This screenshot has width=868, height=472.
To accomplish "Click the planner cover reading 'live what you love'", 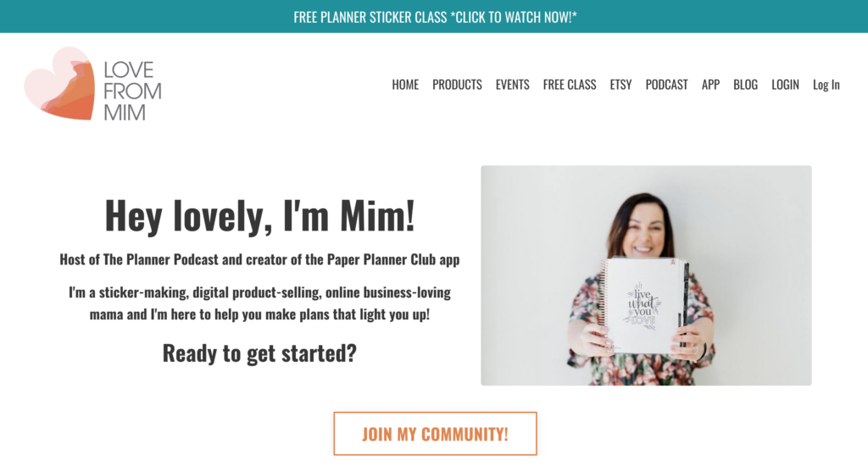I will coord(643,305).
